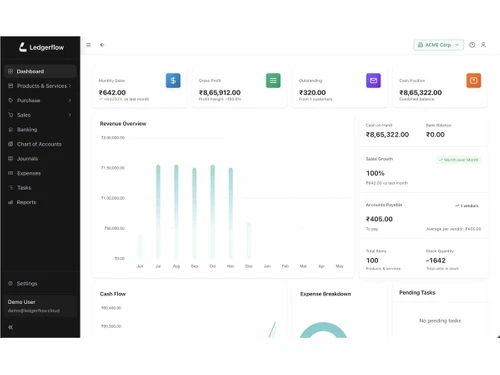Click the Jul revenue bar

click(158, 212)
